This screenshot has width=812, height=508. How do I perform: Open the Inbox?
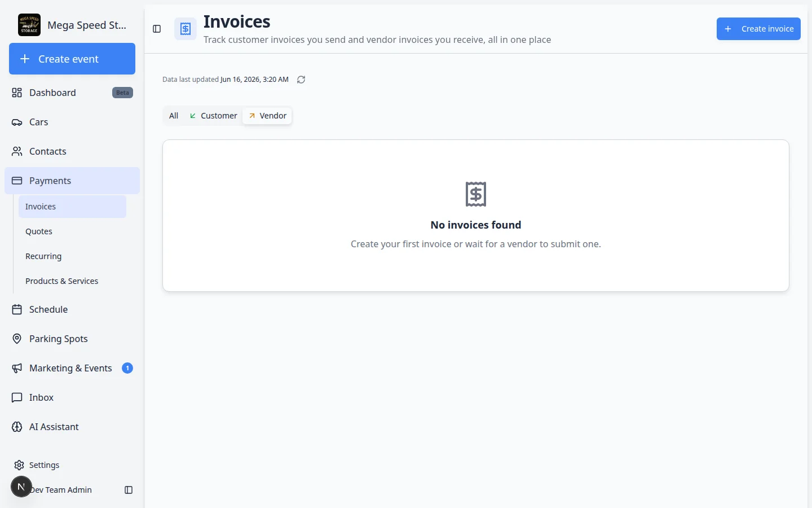pyautogui.click(x=72, y=397)
